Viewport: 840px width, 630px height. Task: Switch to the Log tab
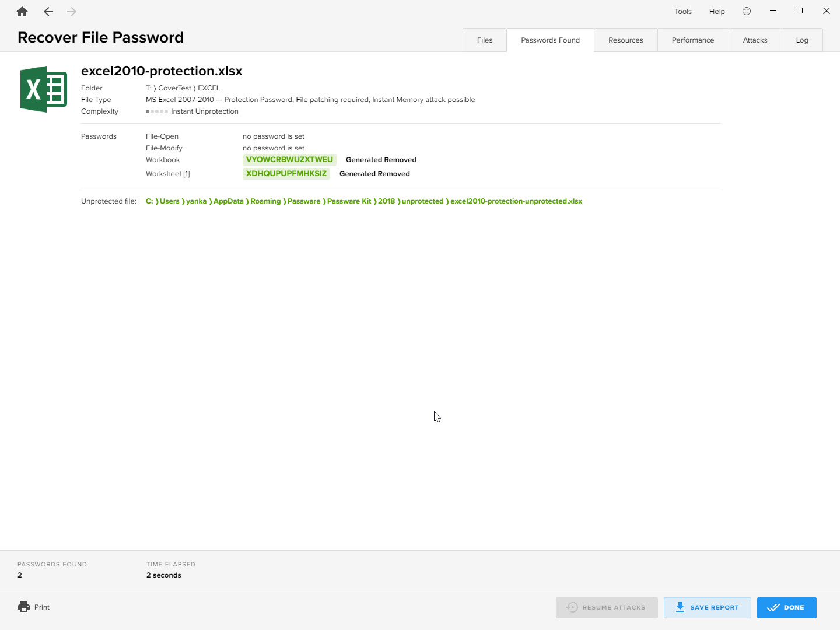pyautogui.click(x=802, y=40)
